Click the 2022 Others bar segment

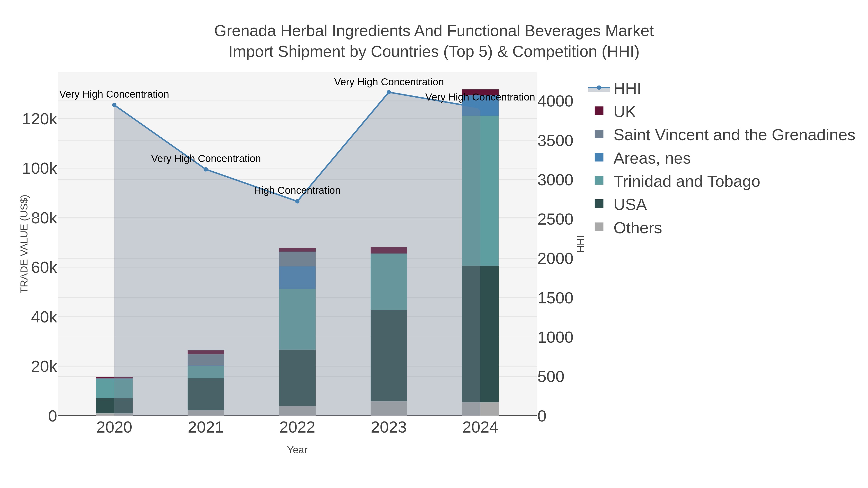click(x=297, y=411)
